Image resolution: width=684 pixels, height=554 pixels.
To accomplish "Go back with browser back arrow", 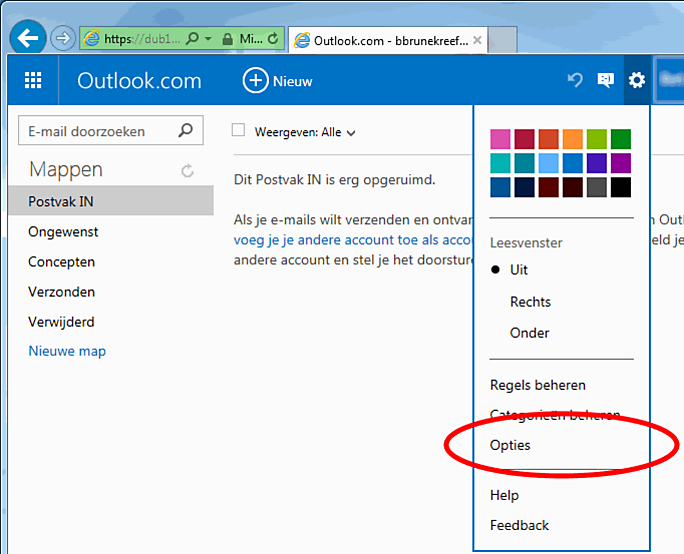I will pyautogui.click(x=28, y=38).
